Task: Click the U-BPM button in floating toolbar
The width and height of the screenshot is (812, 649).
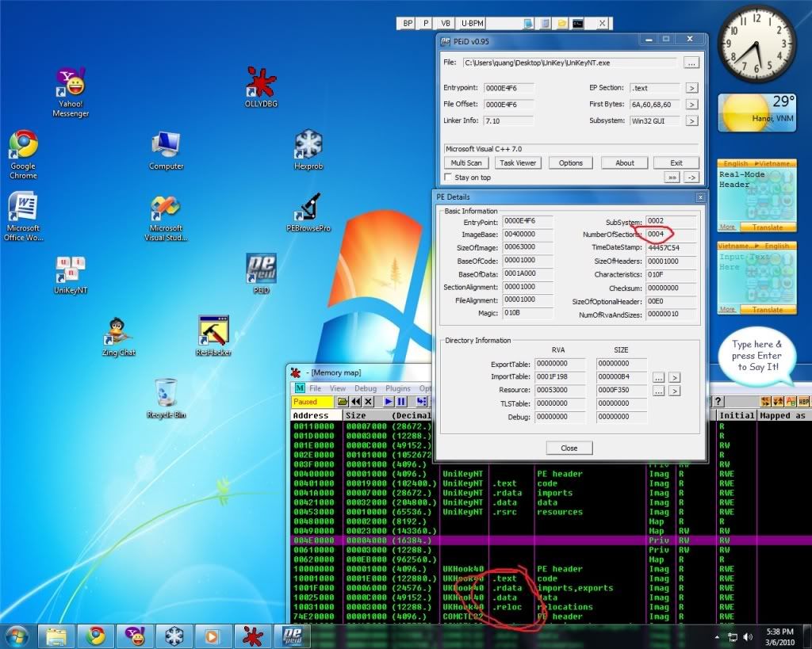Action: point(472,23)
